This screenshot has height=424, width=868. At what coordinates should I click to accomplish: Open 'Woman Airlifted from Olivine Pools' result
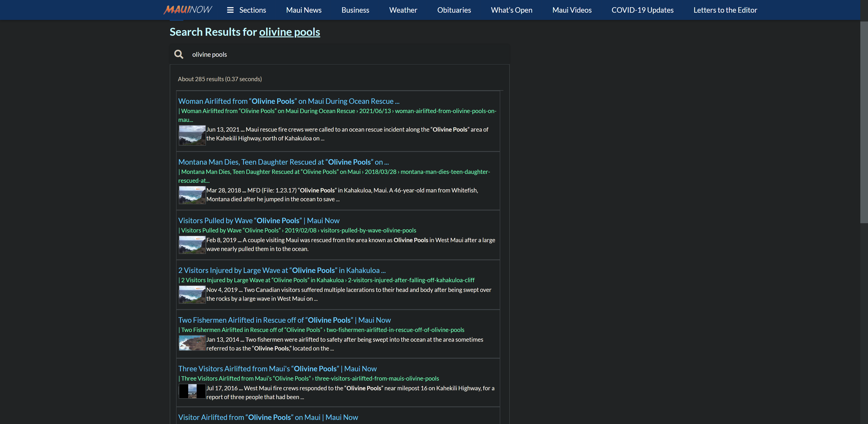pos(289,101)
